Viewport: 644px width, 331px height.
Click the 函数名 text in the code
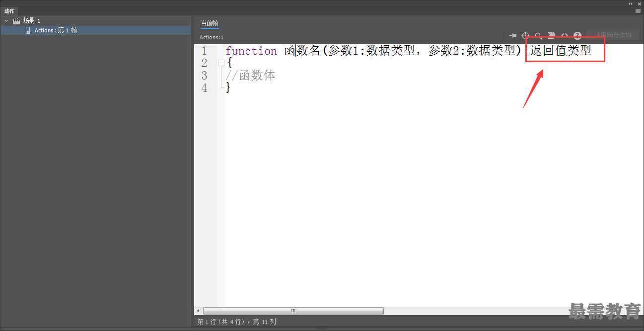pyautogui.click(x=303, y=51)
